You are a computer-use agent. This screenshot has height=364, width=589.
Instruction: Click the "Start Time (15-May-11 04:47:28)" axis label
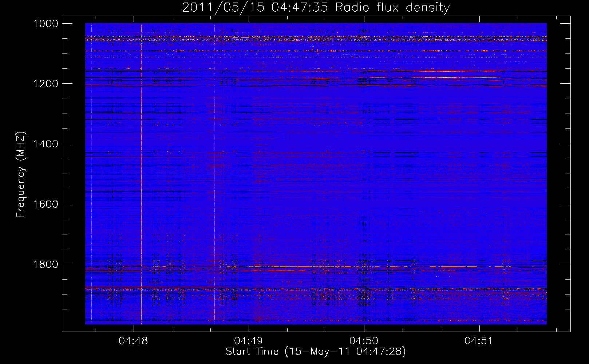tap(316, 352)
